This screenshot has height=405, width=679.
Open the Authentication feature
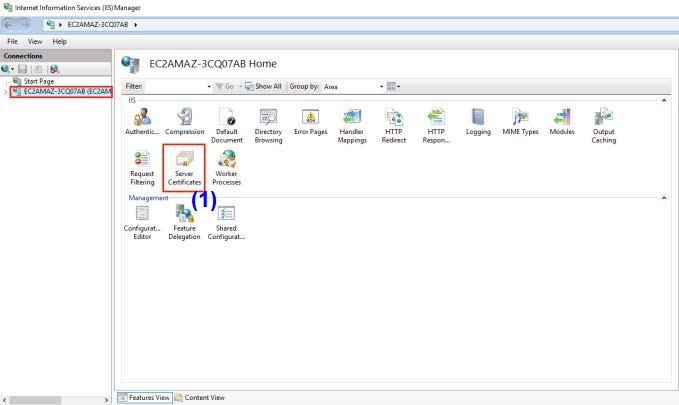click(x=142, y=122)
